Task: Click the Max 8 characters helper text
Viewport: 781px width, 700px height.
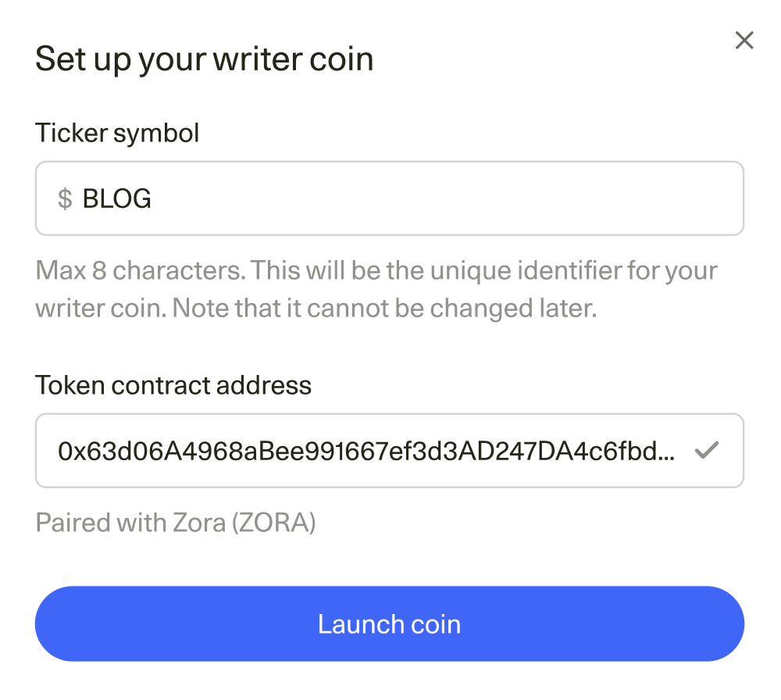Action: click(x=375, y=288)
